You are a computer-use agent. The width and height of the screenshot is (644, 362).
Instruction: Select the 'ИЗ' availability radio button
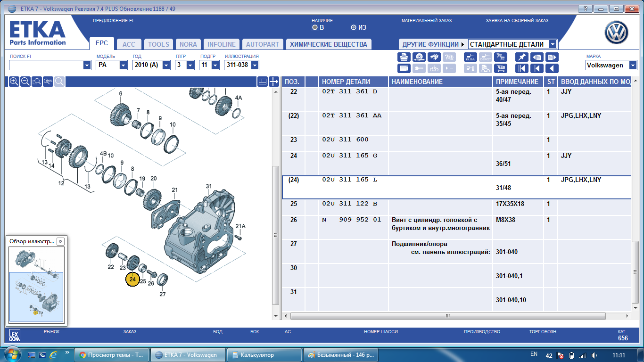tap(354, 27)
